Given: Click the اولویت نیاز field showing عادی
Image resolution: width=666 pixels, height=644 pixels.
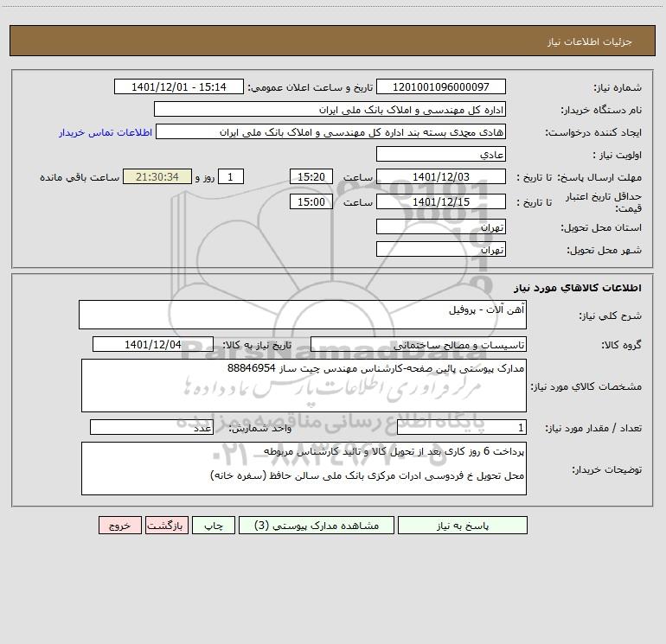Looking at the screenshot, I should pyautogui.click(x=441, y=154).
